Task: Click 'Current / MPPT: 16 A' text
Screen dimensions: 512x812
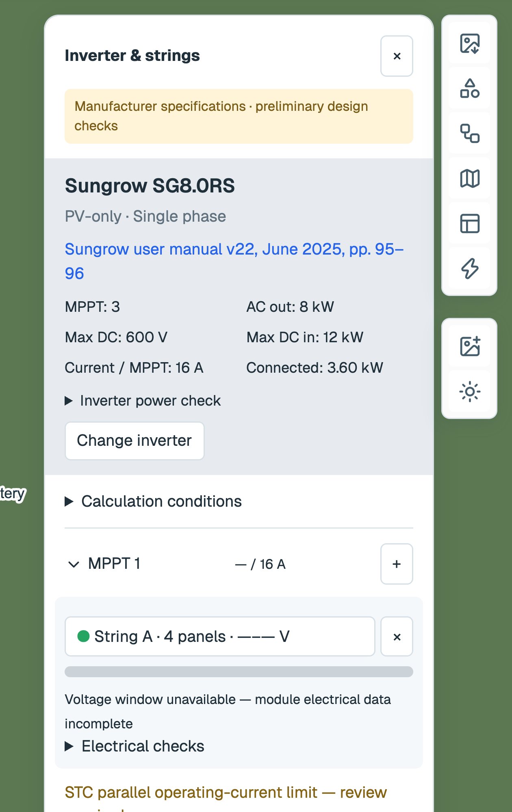Action: point(134,367)
